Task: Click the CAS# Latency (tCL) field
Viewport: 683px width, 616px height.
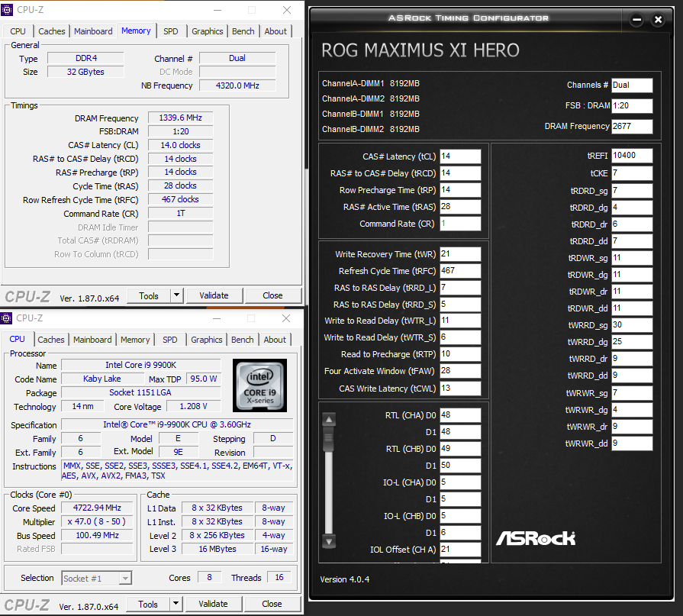Action: 460,156
